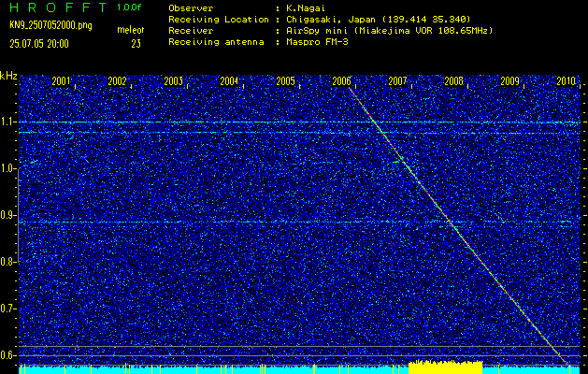
Task: Click time marker 2010
Action: tap(566, 81)
